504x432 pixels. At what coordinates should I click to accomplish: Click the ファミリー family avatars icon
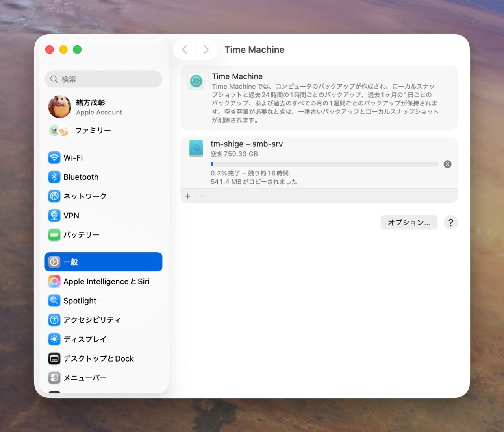tap(59, 130)
